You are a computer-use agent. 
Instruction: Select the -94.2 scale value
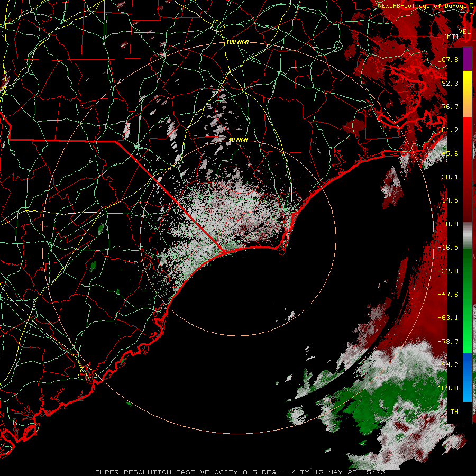pos(448,365)
